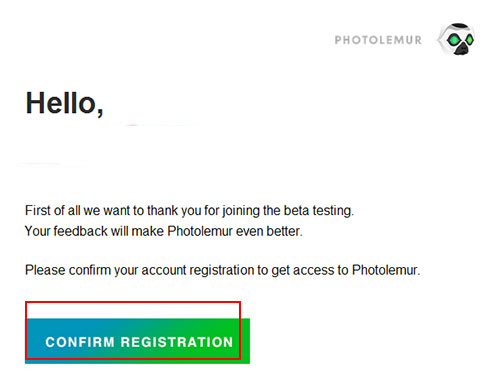This screenshot has width=500, height=373.
Task: Click the lemur logo's black nose
Action: tap(462, 50)
